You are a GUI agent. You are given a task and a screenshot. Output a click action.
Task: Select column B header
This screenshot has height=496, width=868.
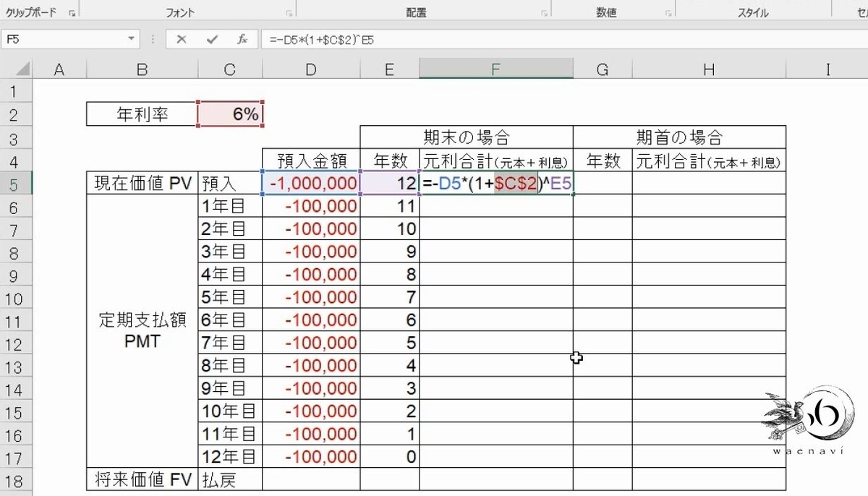pos(142,69)
